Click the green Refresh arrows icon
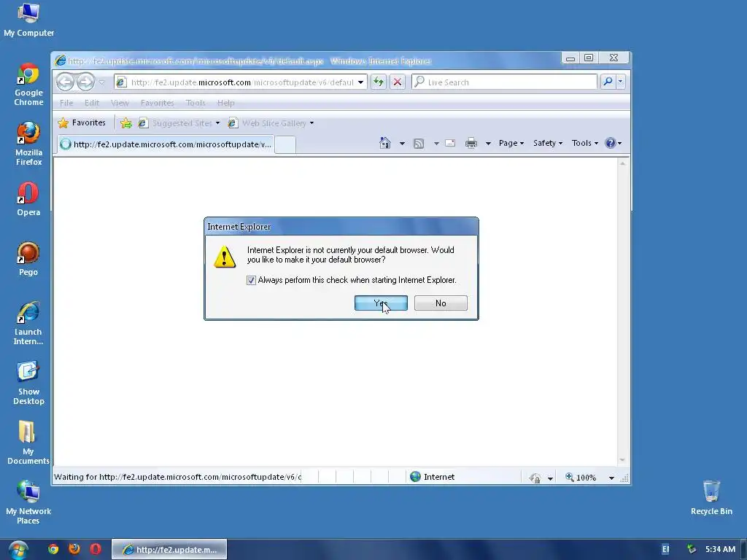 379,82
